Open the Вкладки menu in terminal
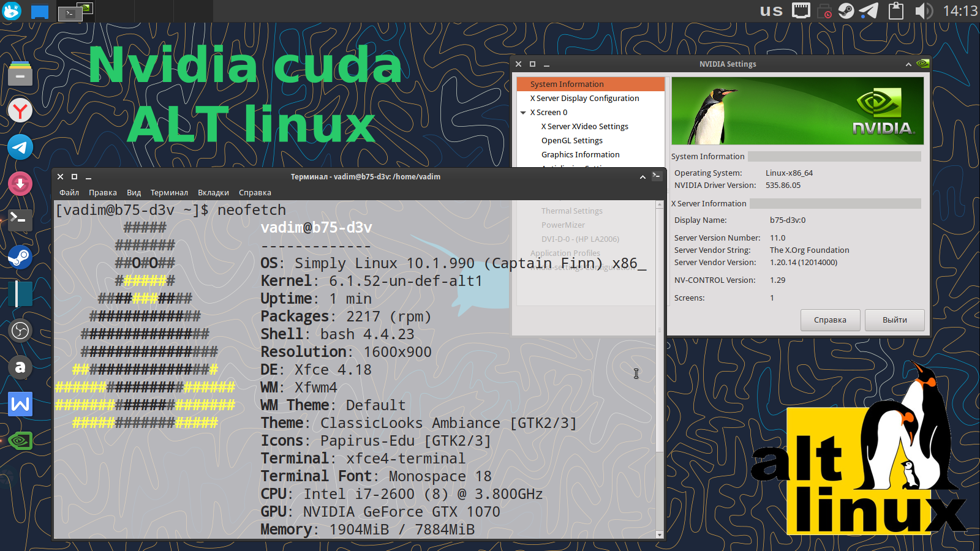The width and height of the screenshot is (980, 551). [x=213, y=192]
